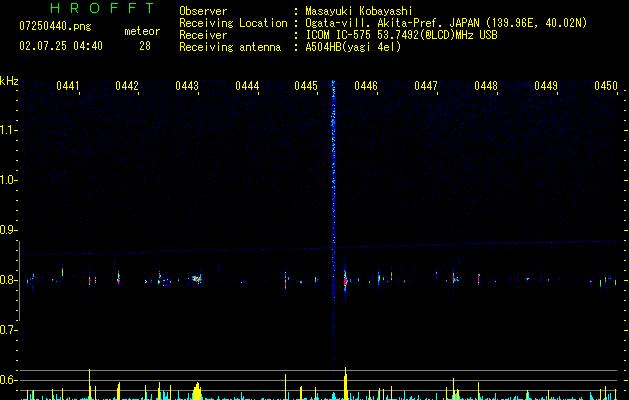Select the filename 07250440.png
Image resolution: width=629 pixels, height=400 pixels.
(x=55, y=27)
